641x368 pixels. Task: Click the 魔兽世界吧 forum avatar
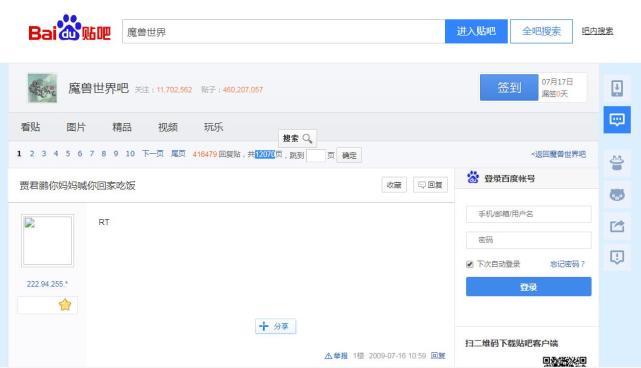click(x=42, y=88)
